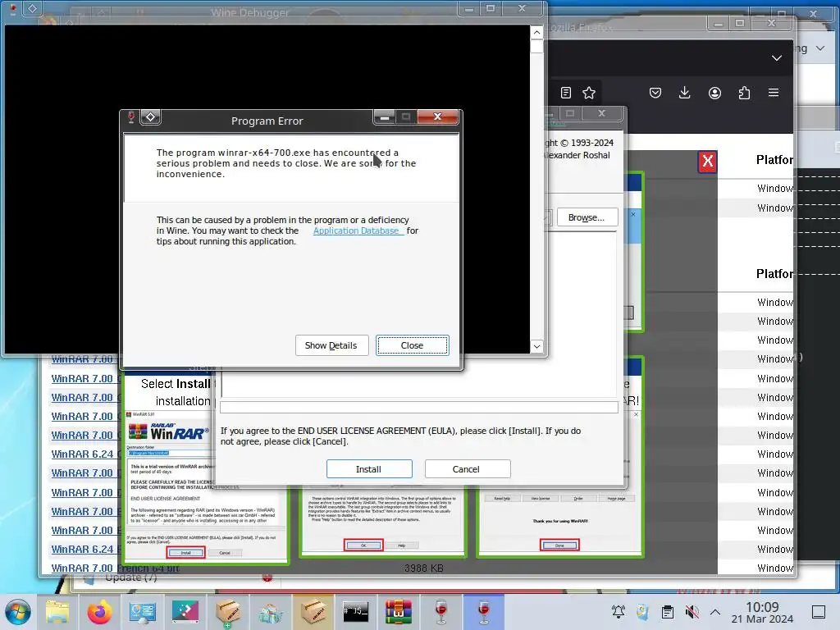The width and height of the screenshot is (840, 630).
Task: Click the highlighted package box taskbar icon
Action: (x=313, y=612)
